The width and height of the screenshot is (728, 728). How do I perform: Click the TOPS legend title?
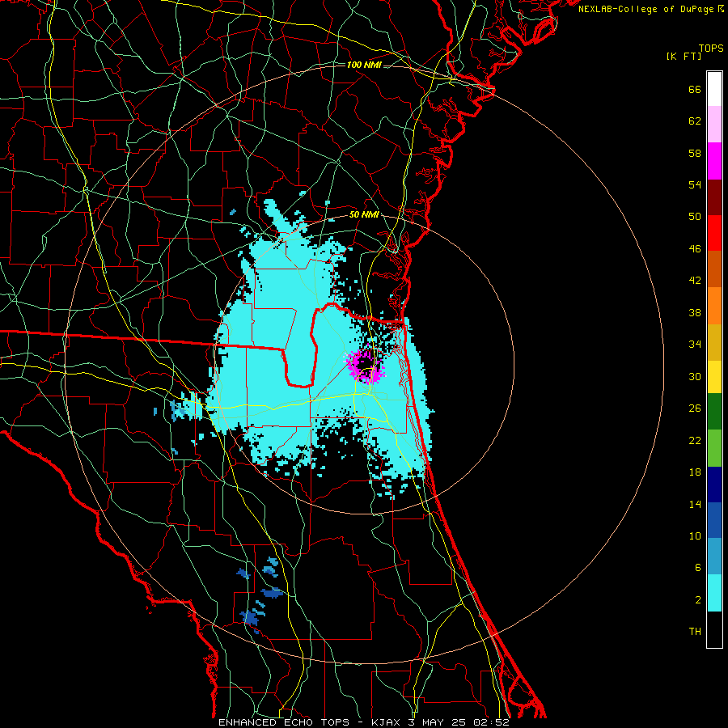(x=711, y=49)
